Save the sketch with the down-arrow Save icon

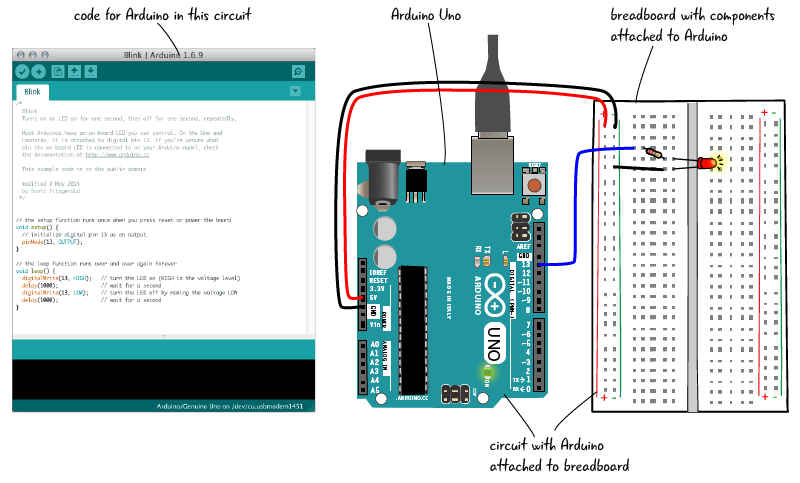coord(90,72)
